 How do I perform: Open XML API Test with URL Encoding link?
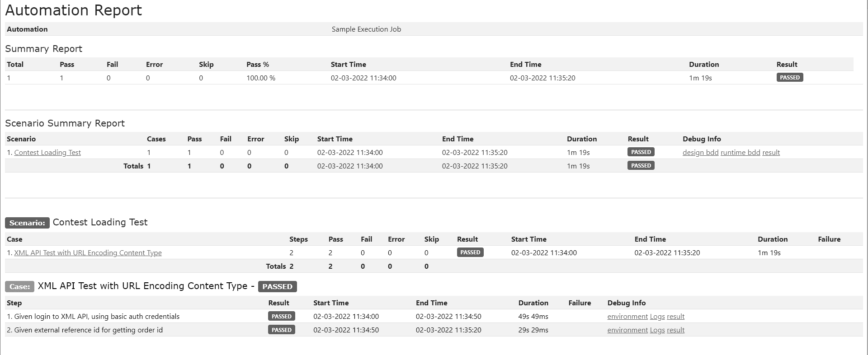coord(88,253)
